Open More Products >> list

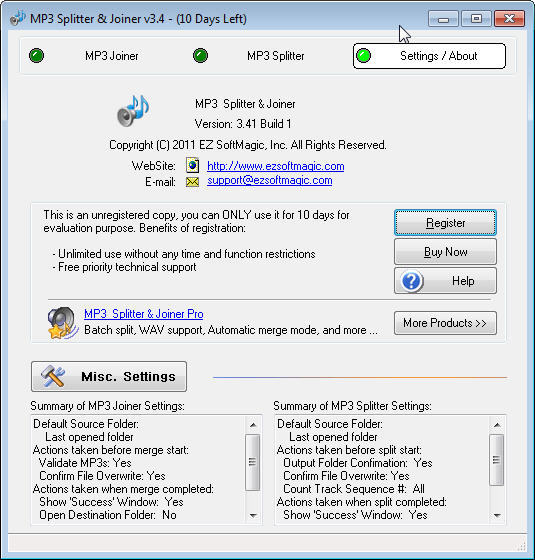pos(445,323)
